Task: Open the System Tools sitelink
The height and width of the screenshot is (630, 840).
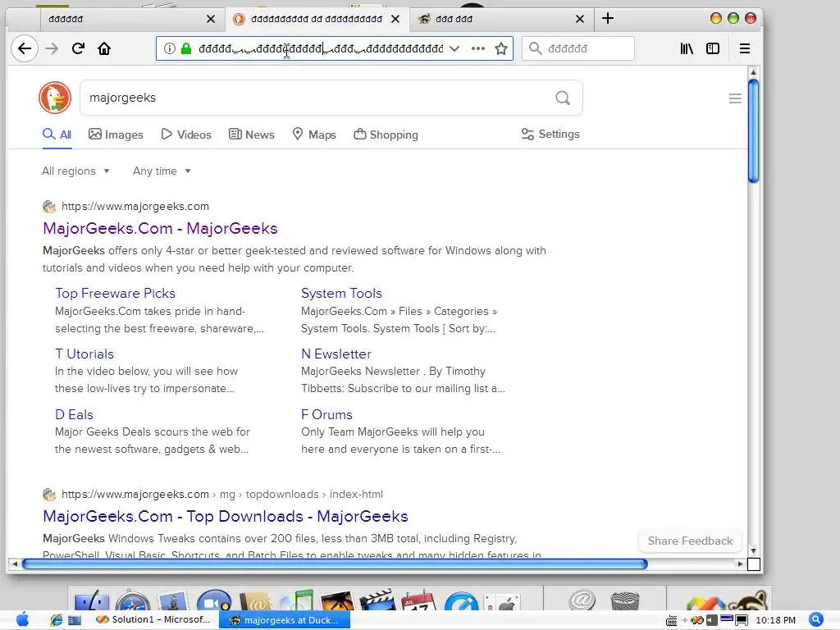Action: 341,293
